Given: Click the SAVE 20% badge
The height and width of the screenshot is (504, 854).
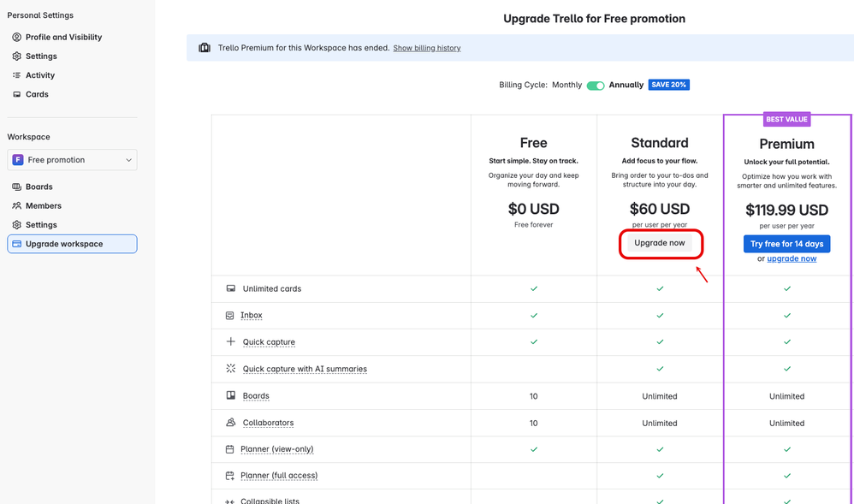Looking at the screenshot, I should tap(668, 85).
